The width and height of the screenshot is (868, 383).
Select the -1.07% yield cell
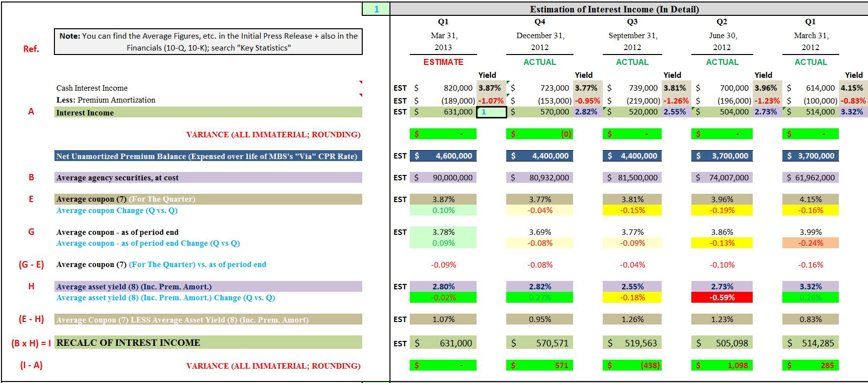[491, 100]
